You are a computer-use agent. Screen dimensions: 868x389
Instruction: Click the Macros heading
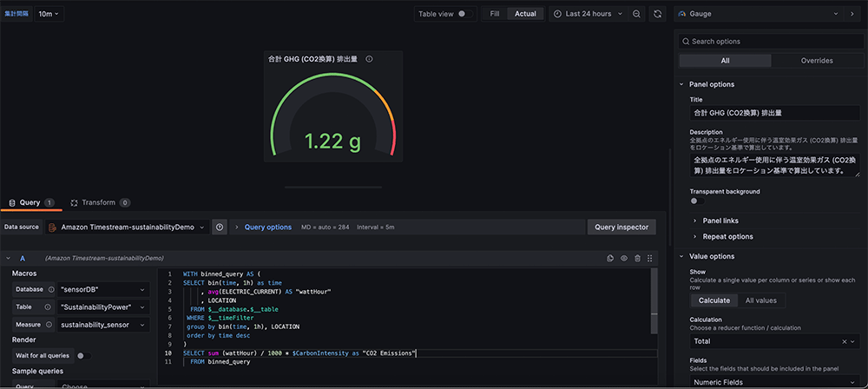tap(24, 274)
